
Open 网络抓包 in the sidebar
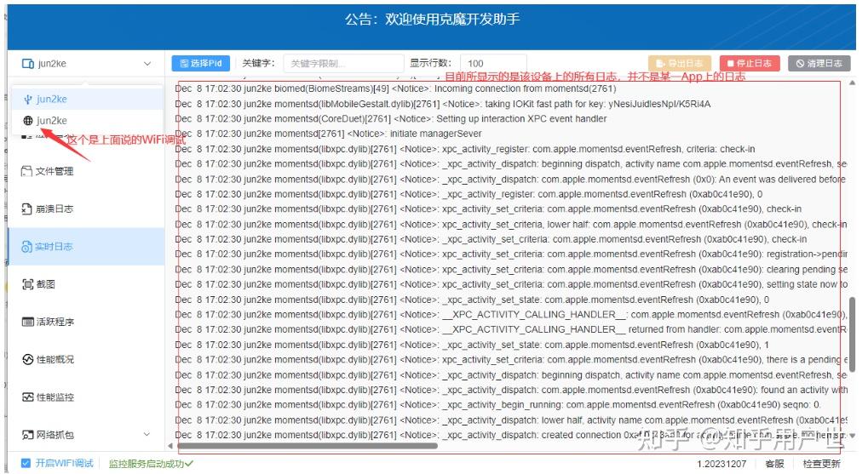coord(86,435)
